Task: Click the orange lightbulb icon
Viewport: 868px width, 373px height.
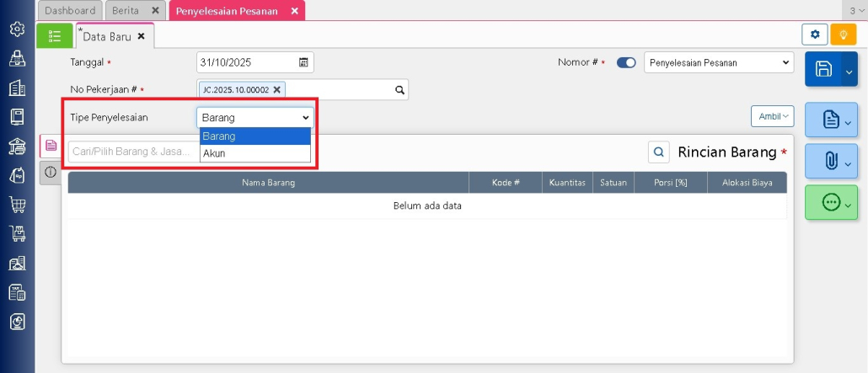Action: 842,35
